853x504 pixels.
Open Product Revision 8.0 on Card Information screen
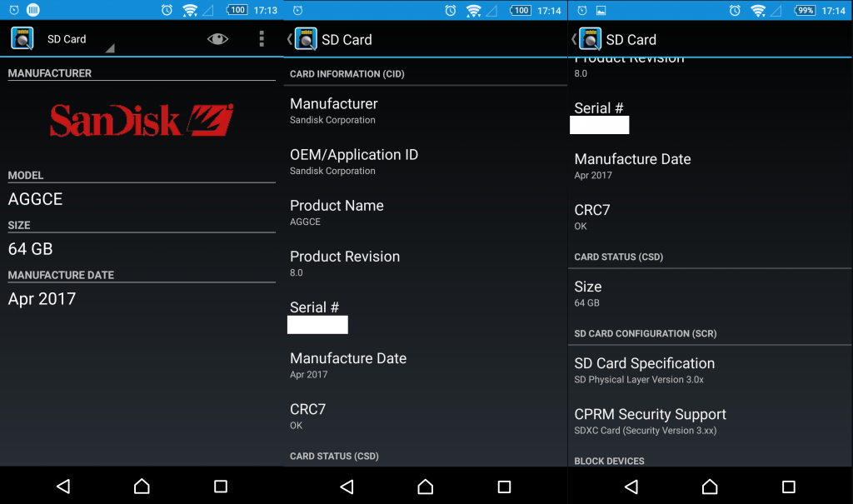point(426,264)
